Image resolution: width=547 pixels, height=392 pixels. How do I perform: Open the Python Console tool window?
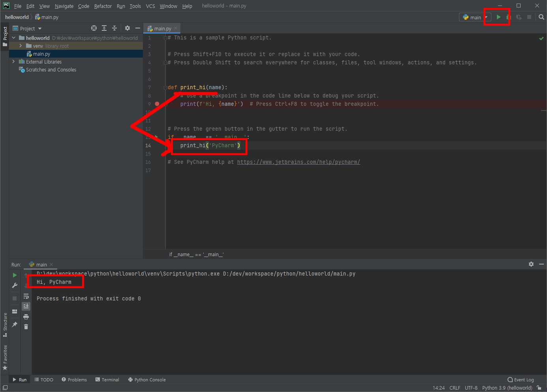tap(147, 380)
